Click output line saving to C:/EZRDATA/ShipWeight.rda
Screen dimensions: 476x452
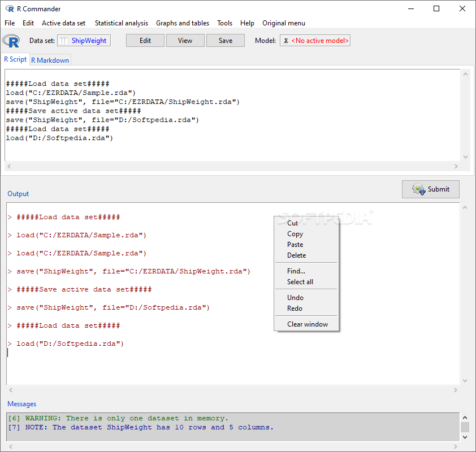coord(129,272)
